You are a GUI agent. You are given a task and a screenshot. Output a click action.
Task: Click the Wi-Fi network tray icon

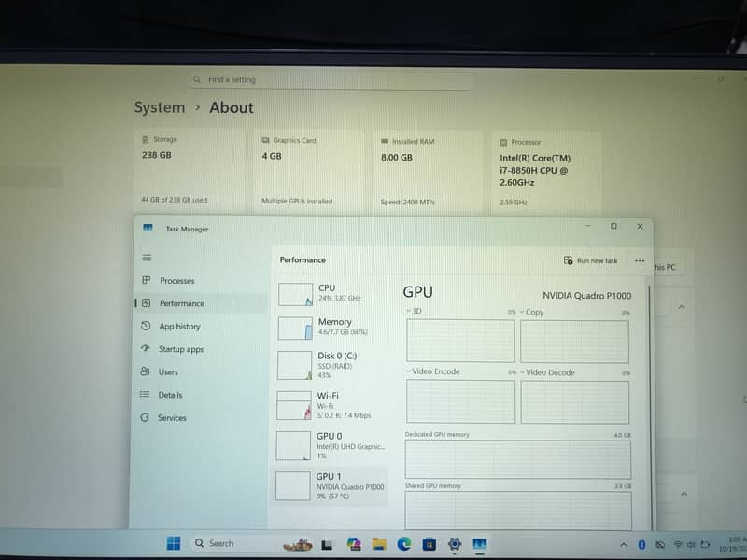678,544
